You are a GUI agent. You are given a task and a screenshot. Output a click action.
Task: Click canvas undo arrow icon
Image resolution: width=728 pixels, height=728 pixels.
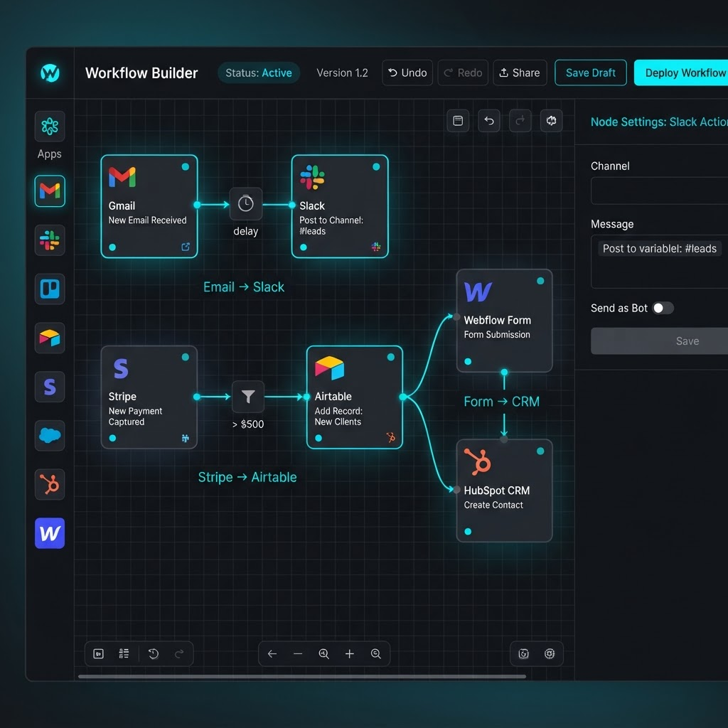[489, 121]
